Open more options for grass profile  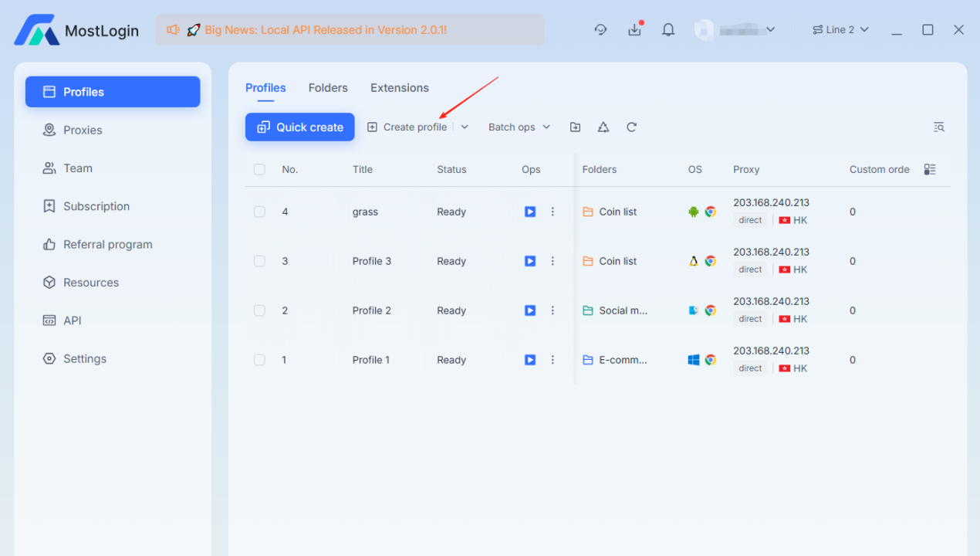coord(553,212)
